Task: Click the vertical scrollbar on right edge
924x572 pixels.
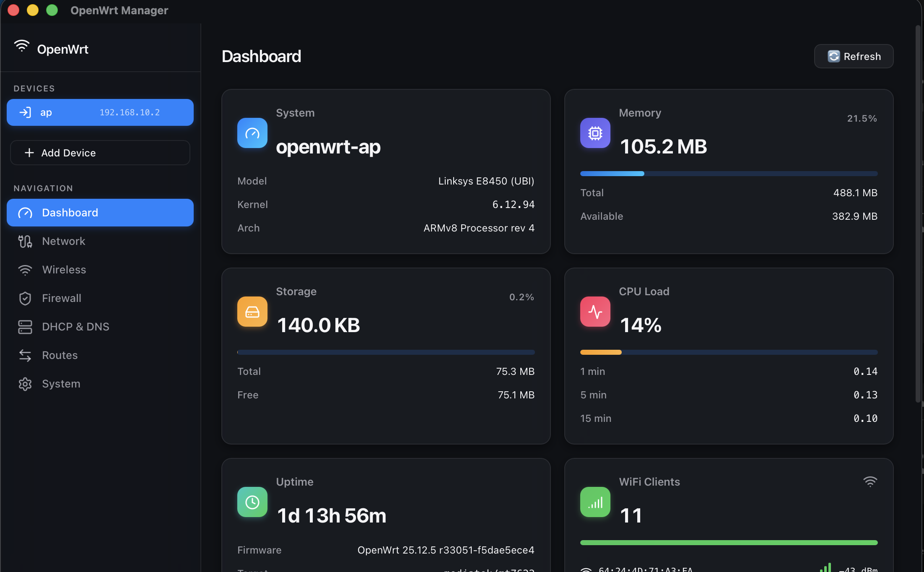Action: pyautogui.click(x=918, y=214)
